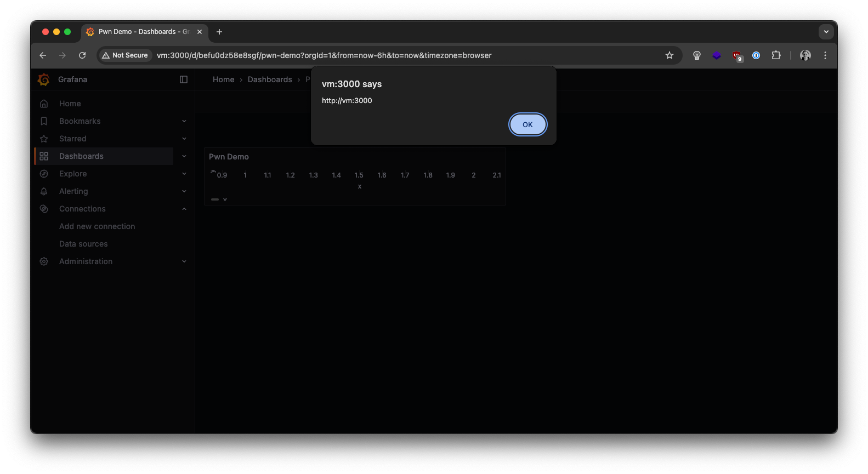This screenshot has height=474, width=868.
Task: Collapse the Connections section chevron
Action: coord(184,209)
